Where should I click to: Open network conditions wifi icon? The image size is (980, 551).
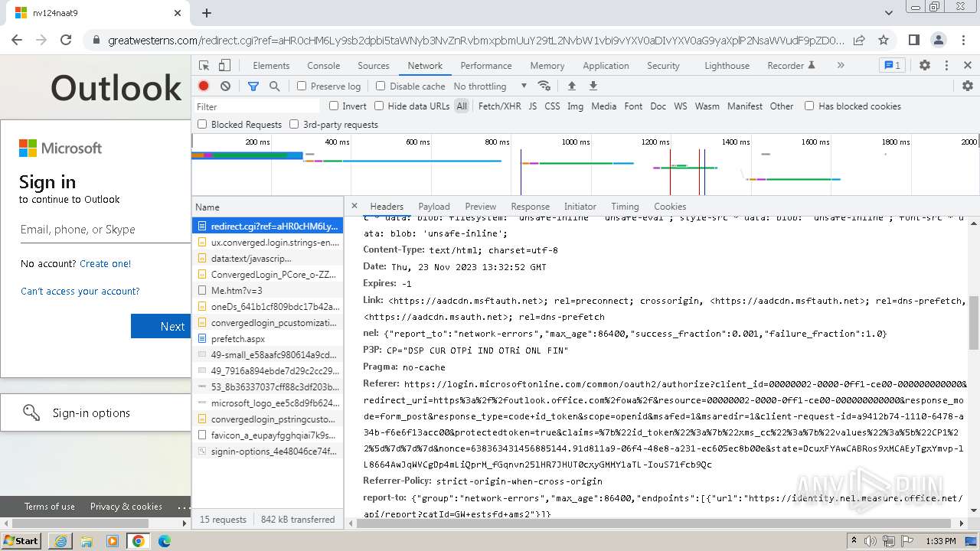(x=544, y=86)
